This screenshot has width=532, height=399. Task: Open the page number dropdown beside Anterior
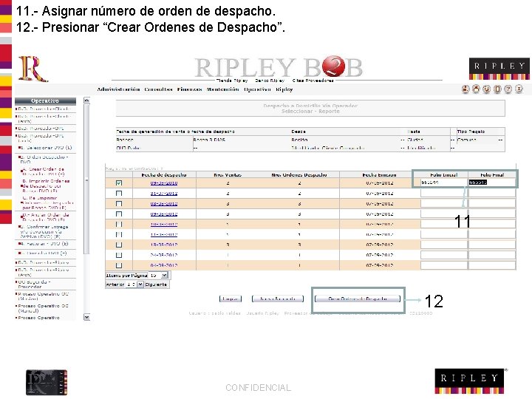click(x=135, y=284)
